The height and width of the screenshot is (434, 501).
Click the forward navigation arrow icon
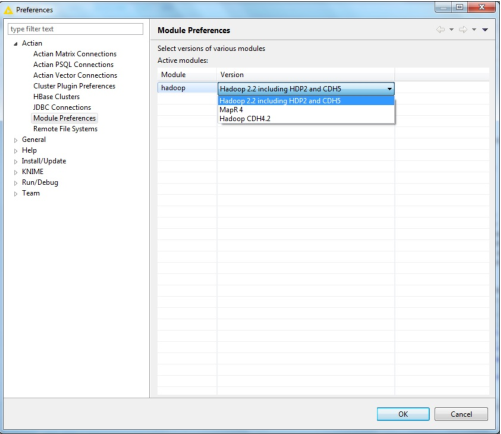coord(463,30)
